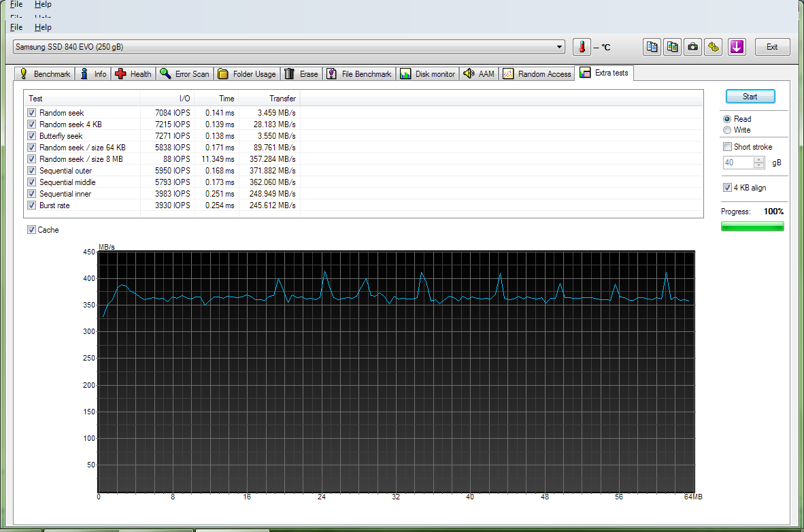
Task: Save screenshot with the camera icon
Action: (x=692, y=47)
